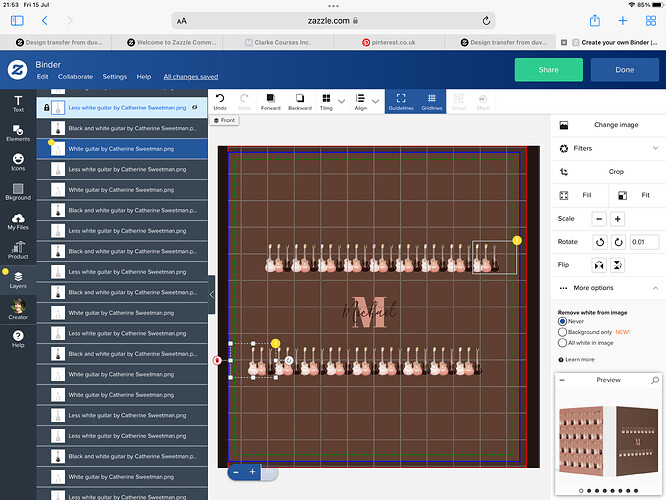Select All white in image radio
The width and height of the screenshot is (666, 500).
tap(562, 343)
